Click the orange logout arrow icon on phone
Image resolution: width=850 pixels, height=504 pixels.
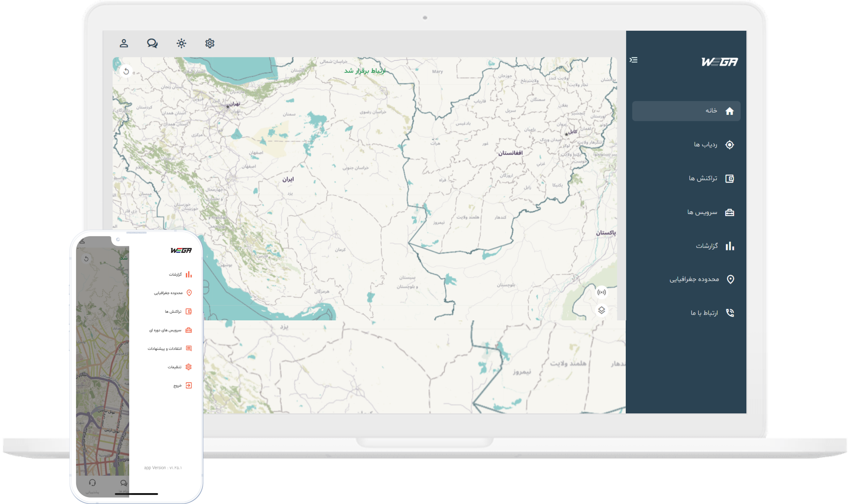(x=189, y=385)
